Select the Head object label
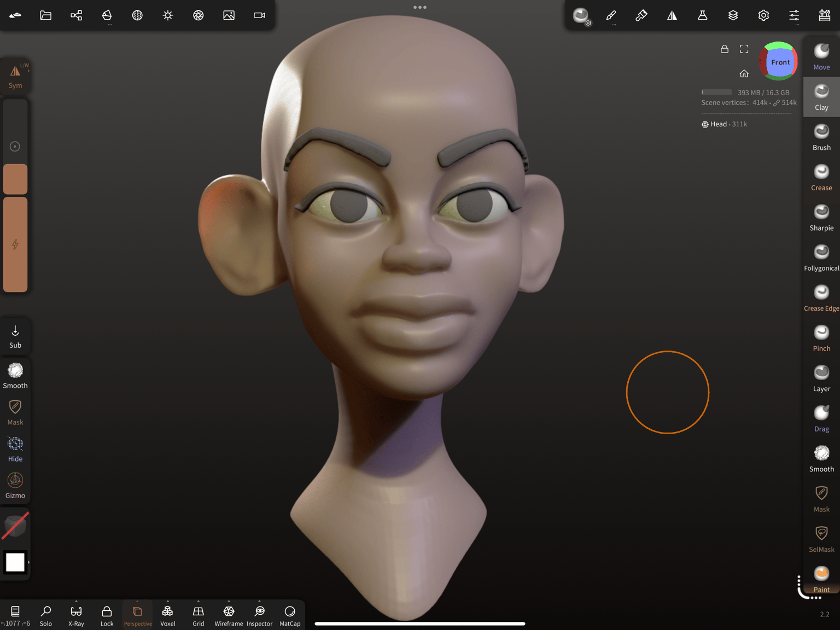The width and height of the screenshot is (840, 630). coord(724,124)
